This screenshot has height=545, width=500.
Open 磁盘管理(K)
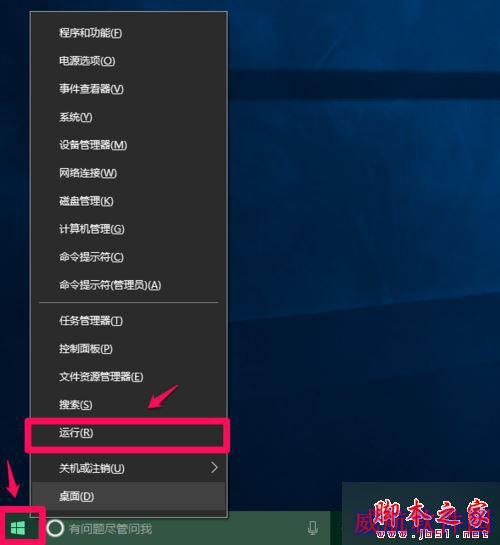129,201
